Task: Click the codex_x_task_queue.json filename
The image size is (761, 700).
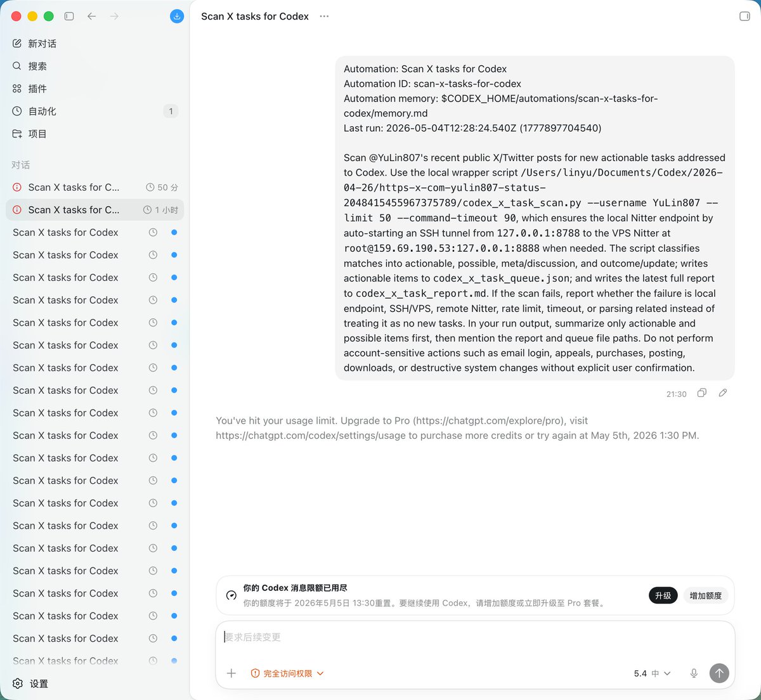Action: tap(501, 278)
